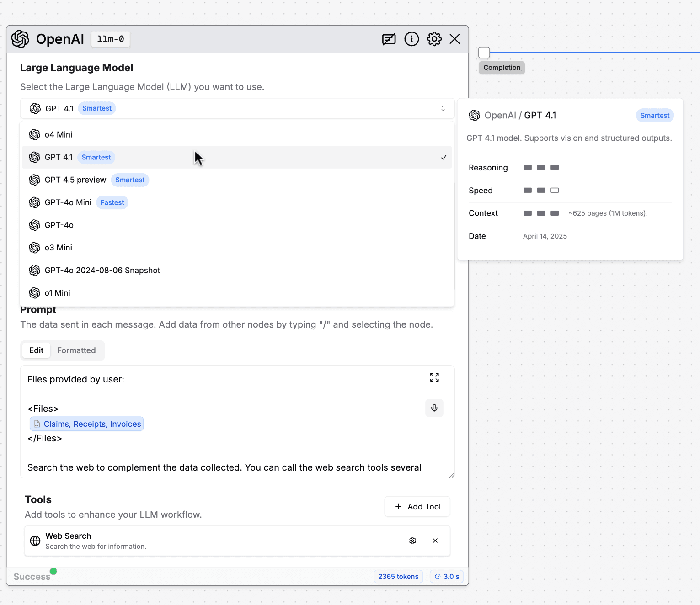Click the Tools section heading
Screen dimensions: 700x605
[38, 499]
